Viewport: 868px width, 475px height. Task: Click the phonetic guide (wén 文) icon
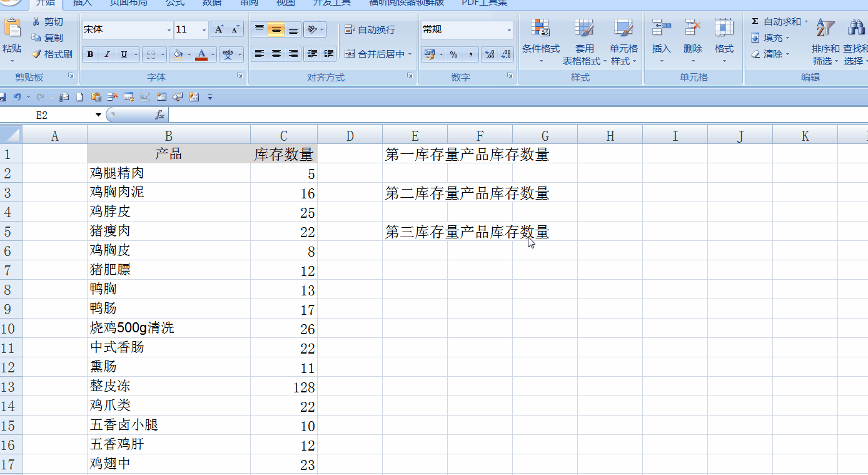tap(227, 54)
